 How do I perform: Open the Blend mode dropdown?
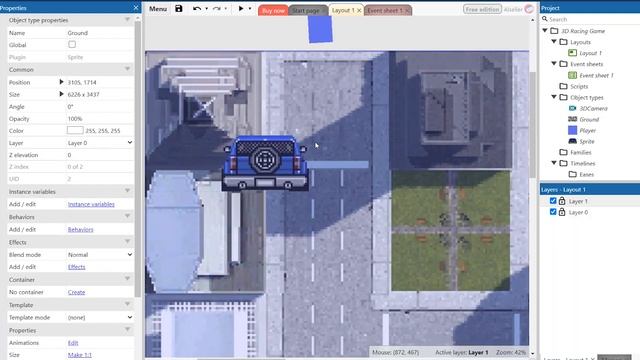click(x=100, y=255)
